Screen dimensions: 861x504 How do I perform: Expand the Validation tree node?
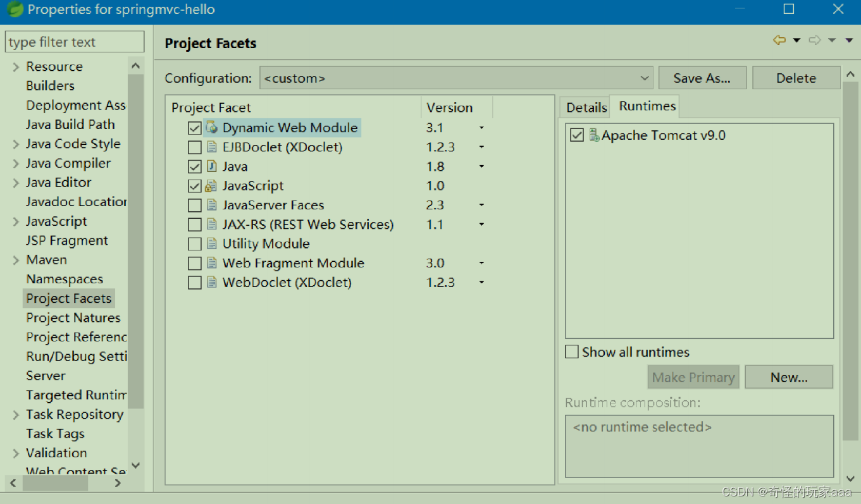[16, 453]
